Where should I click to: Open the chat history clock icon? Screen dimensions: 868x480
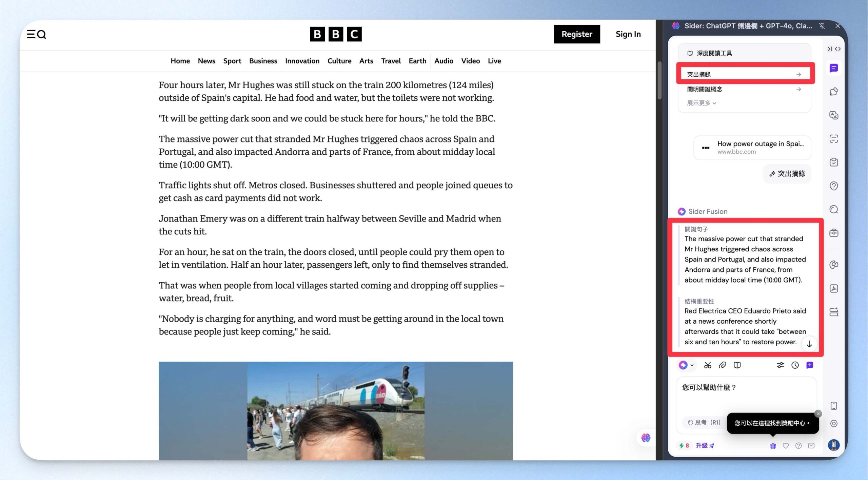[x=795, y=365]
